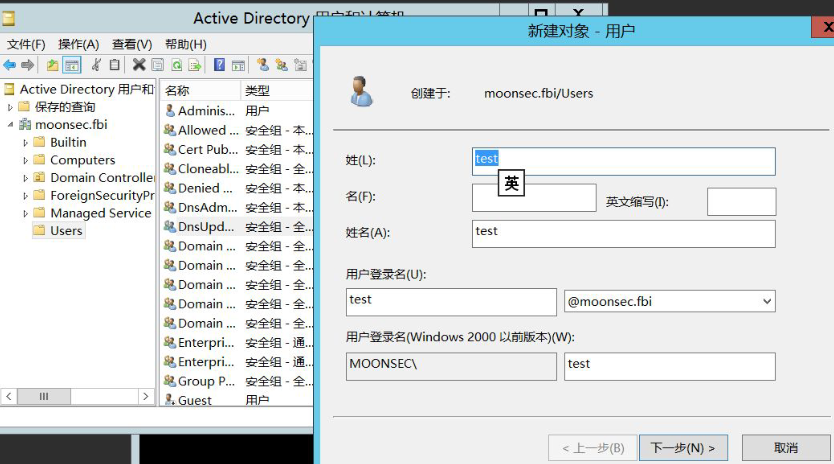Click the 下一步(N) > button
The height and width of the screenshot is (464, 834).
683,447
